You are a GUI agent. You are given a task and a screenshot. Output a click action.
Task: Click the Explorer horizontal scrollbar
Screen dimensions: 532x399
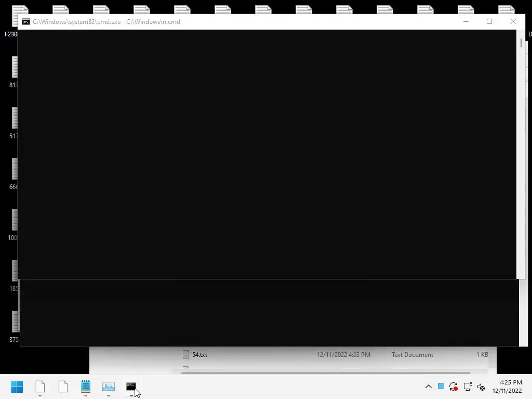[325, 373]
